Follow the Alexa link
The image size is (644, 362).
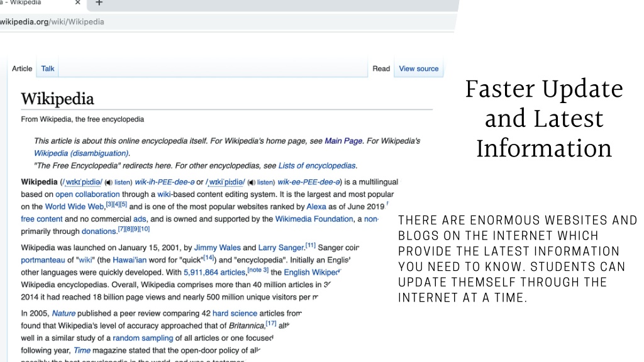point(316,206)
